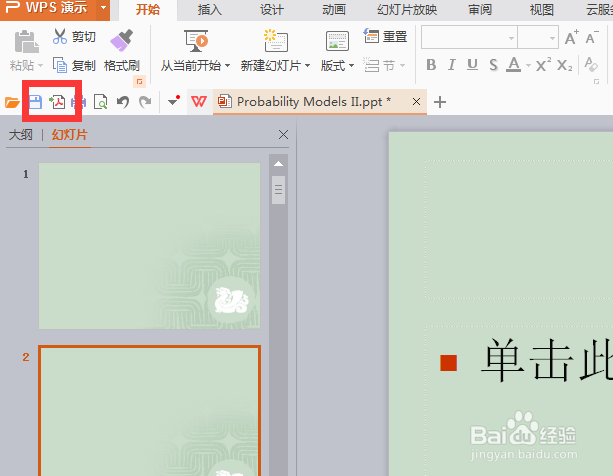Open the font size combo box
This screenshot has width=613, height=476.
[x=538, y=38]
